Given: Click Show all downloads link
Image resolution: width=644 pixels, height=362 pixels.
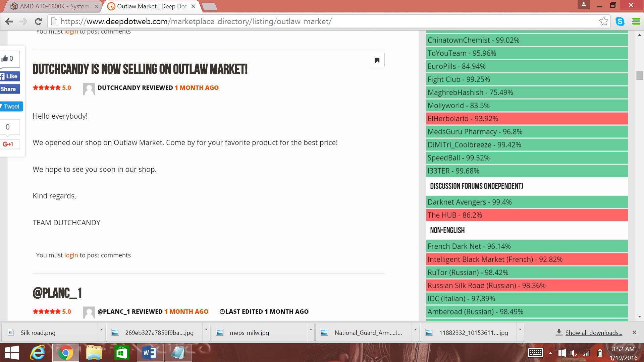Looking at the screenshot, I should [x=594, y=333].
